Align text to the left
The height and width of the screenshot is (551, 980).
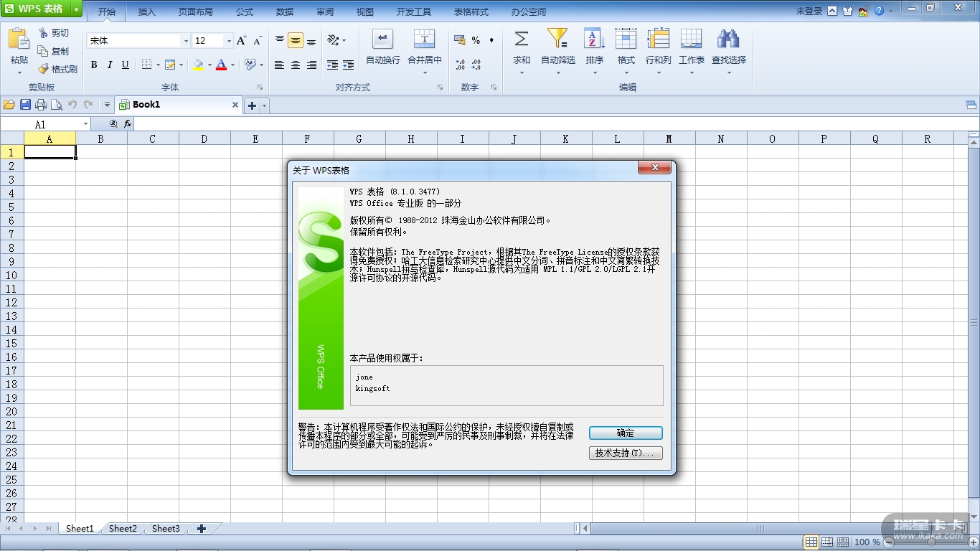[280, 65]
